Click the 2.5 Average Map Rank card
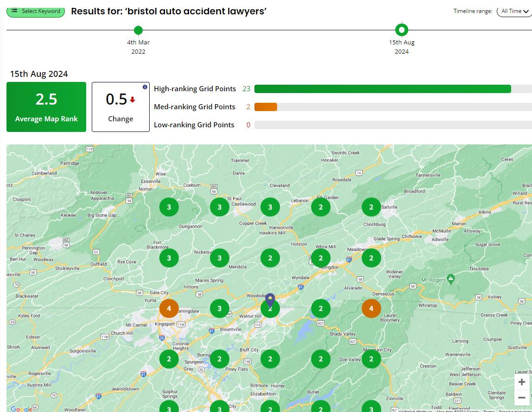 click(46, 107)
